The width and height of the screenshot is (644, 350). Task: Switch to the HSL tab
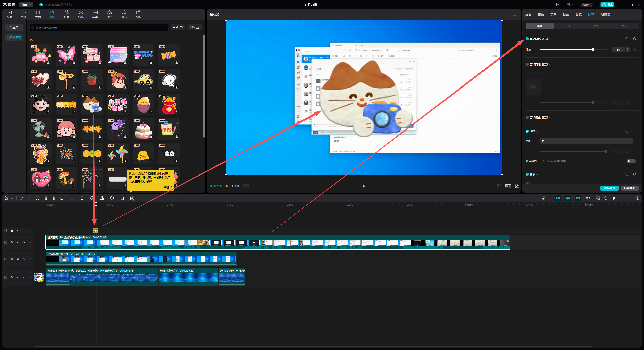[568, 26]
